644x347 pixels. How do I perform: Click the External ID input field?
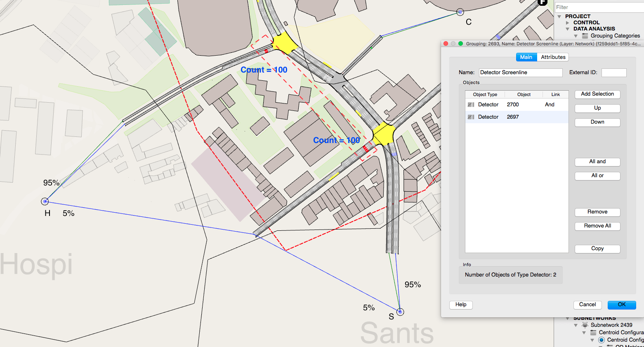click(614, 73)
